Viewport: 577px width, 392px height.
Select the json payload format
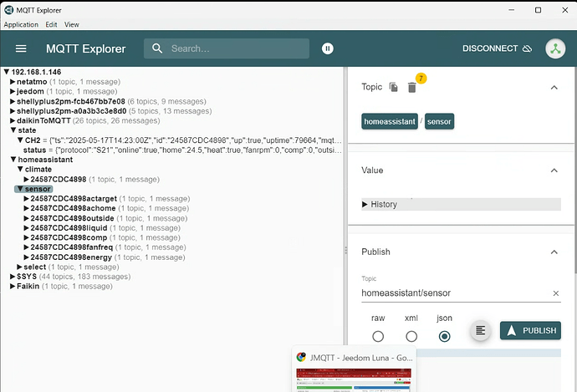[x=445, y=336]
